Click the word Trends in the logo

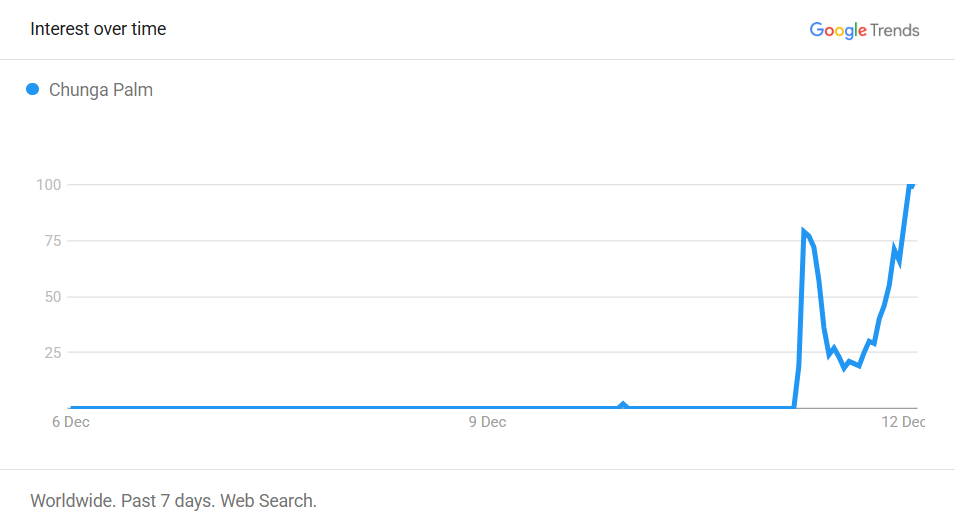click(x=895, y=30)
